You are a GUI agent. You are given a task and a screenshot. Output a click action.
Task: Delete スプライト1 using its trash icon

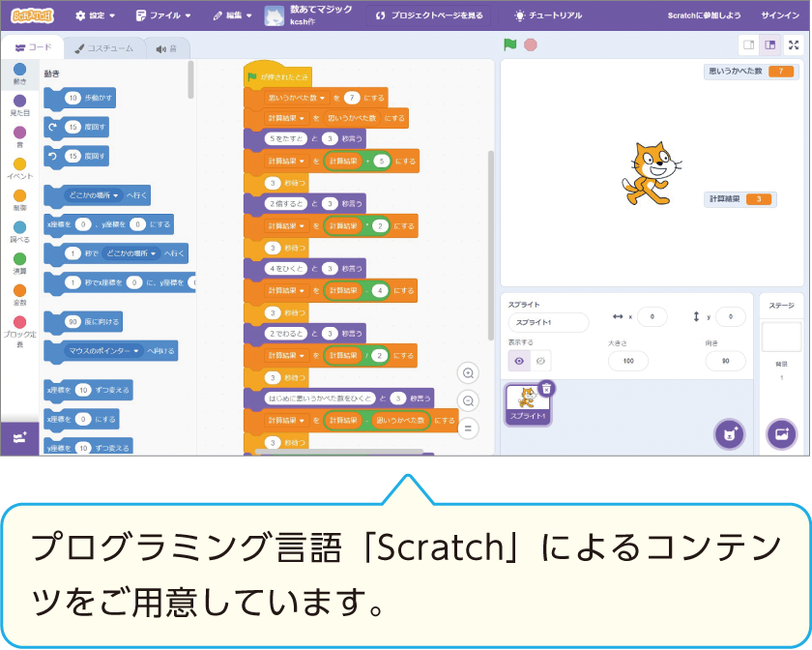(x=546, y=388)
